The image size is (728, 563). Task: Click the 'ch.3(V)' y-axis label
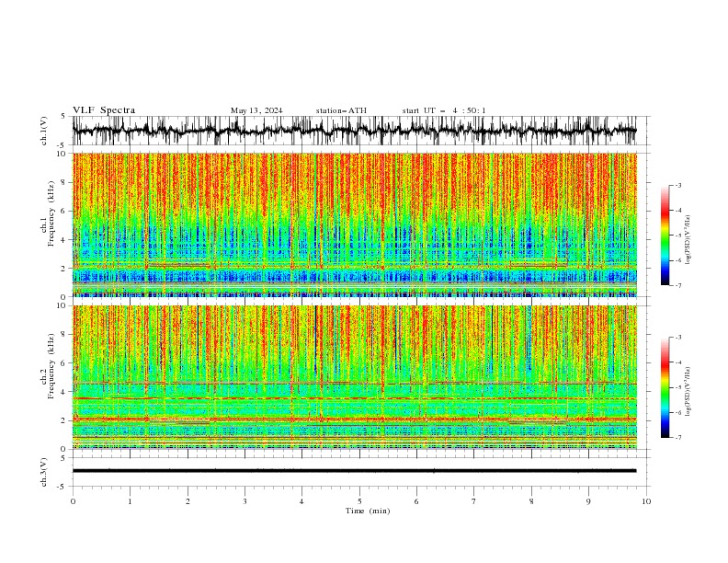click(43, 472)
